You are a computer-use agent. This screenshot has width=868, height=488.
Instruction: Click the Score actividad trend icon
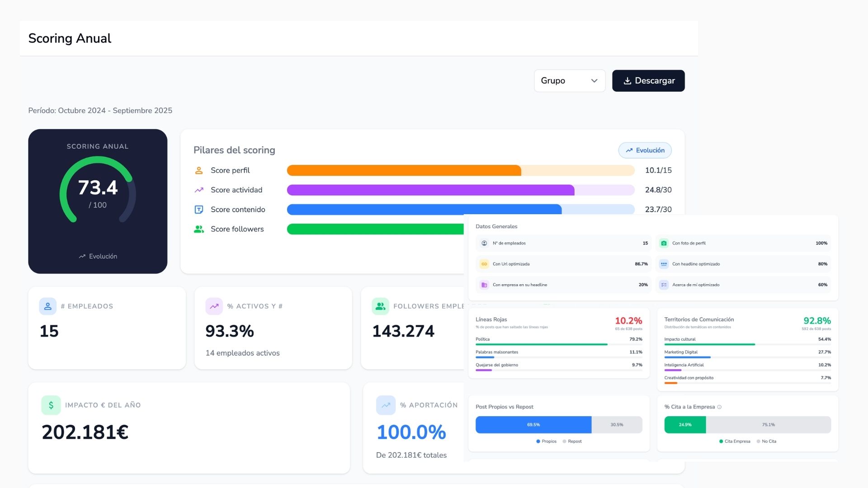pyautogui.click(x=198, y=190)
